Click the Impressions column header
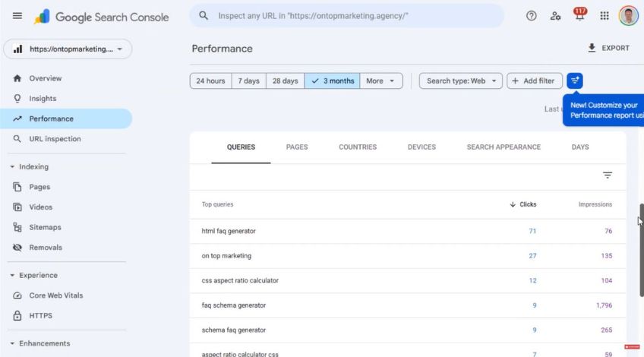Image resolution: width=644 pixels, height=357 pixels. click(595, 204)
